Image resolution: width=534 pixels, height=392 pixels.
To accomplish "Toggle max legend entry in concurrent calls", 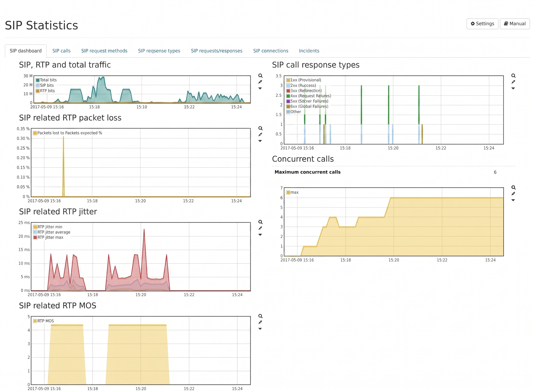I will click(x=292, y=192).
